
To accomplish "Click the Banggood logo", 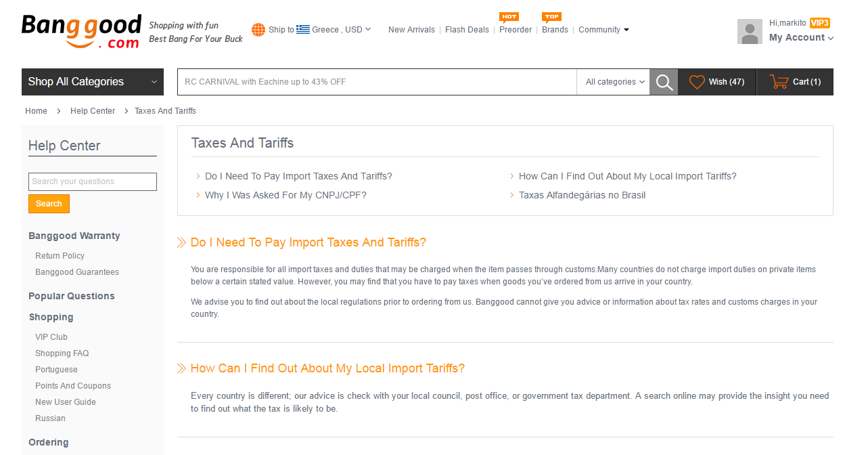I will [81, 32].
